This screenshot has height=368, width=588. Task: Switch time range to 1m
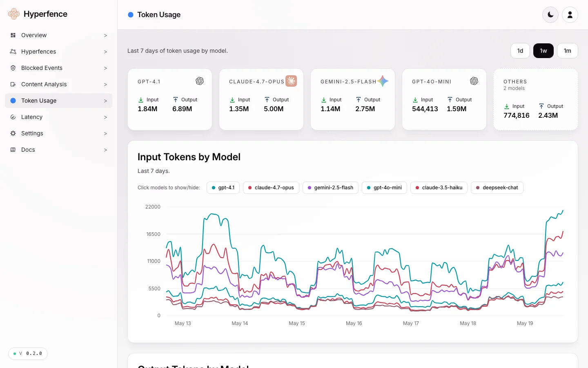568,51
